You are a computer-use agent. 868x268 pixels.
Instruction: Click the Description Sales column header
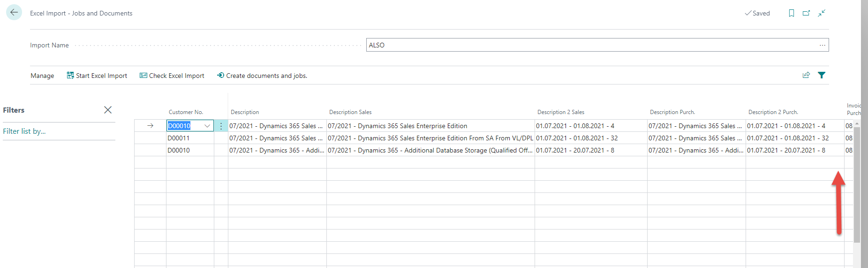pyautogui.click(x=350, y=112)
